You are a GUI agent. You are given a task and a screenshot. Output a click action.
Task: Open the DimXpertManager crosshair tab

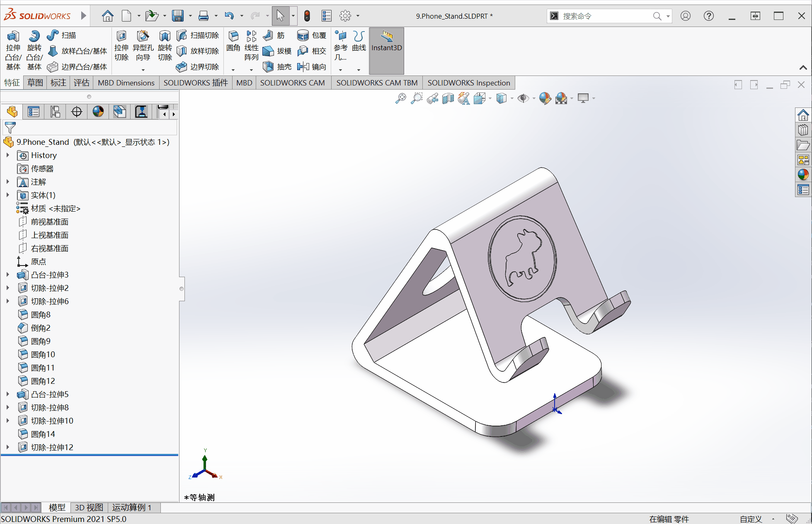[77, 112]
